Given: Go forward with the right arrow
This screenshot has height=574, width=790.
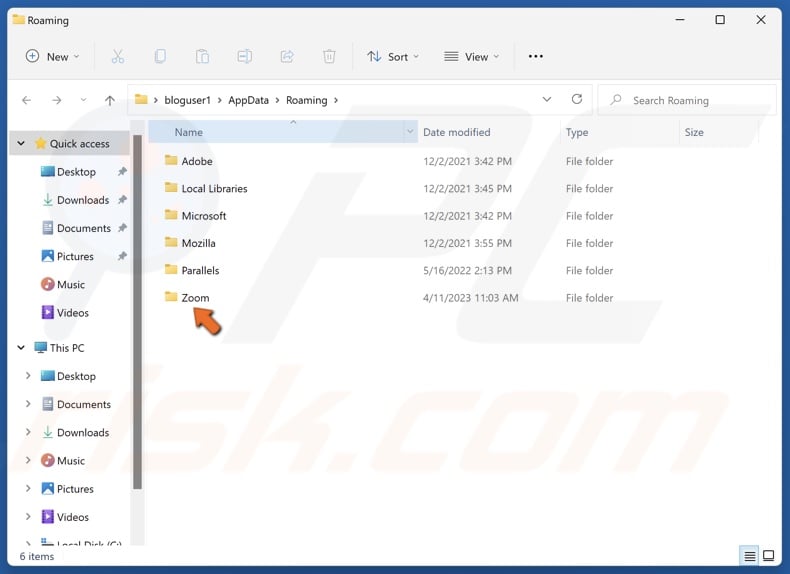Looking at the screenshot, I should (56, 100).
